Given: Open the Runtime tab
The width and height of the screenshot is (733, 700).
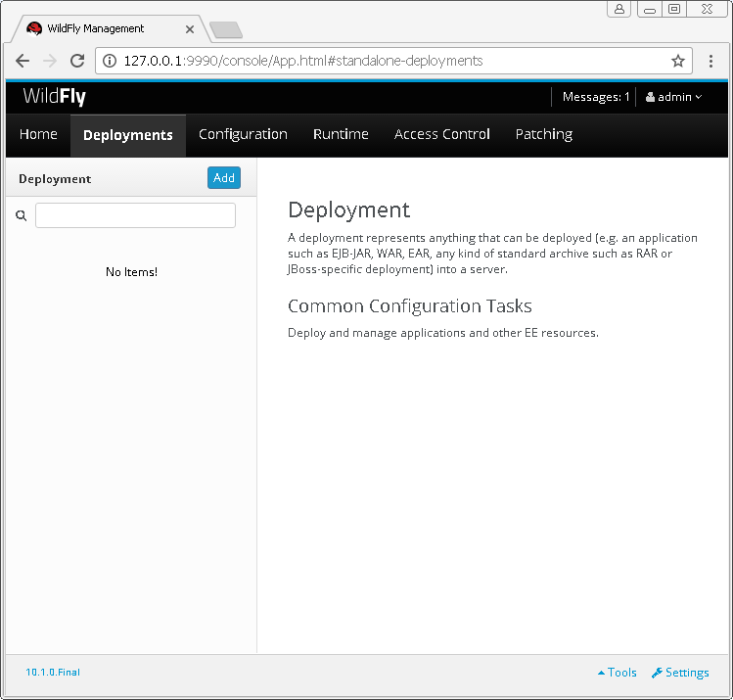Looking at the screenshot, I should (x=341, y=134).
